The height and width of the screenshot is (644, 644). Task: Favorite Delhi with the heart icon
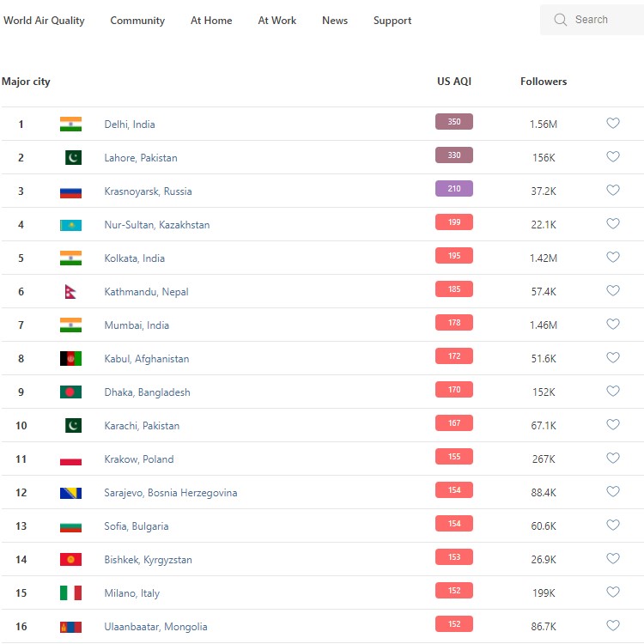613,124
